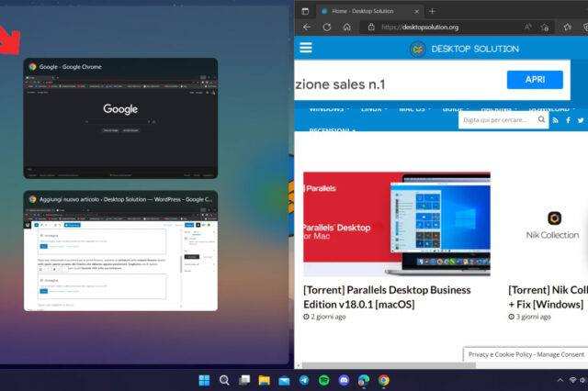This screenshot has width=588, height=391.
Task: Open File Explorer from taskbar
Action: coord(265,381)
